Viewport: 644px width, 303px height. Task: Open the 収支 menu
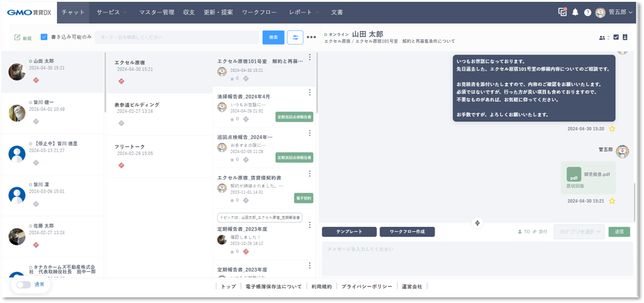[x=189, y=12]
